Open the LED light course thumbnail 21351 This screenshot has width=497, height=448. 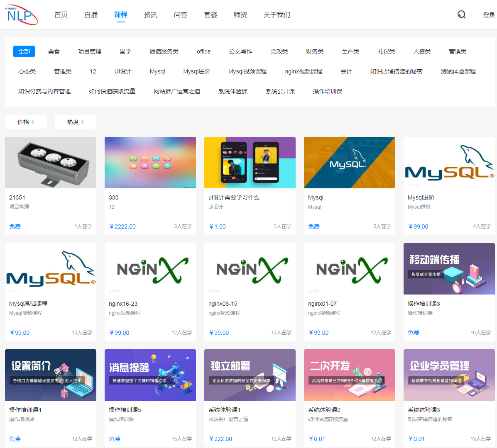click(x=51, y=163)
